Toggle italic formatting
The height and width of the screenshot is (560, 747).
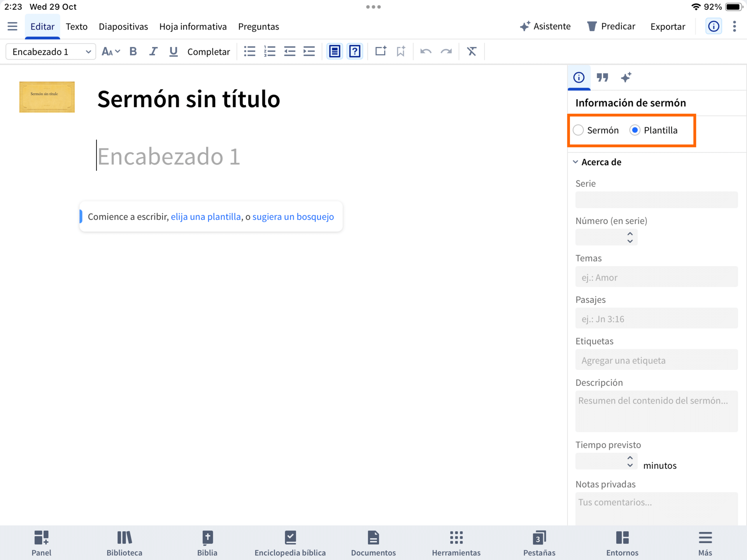153,51
